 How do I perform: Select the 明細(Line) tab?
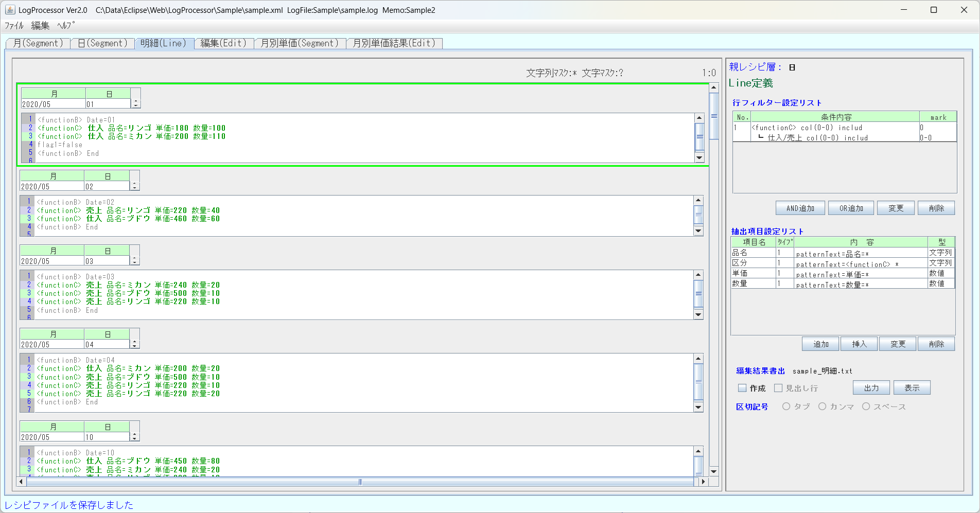click(164, 43)
